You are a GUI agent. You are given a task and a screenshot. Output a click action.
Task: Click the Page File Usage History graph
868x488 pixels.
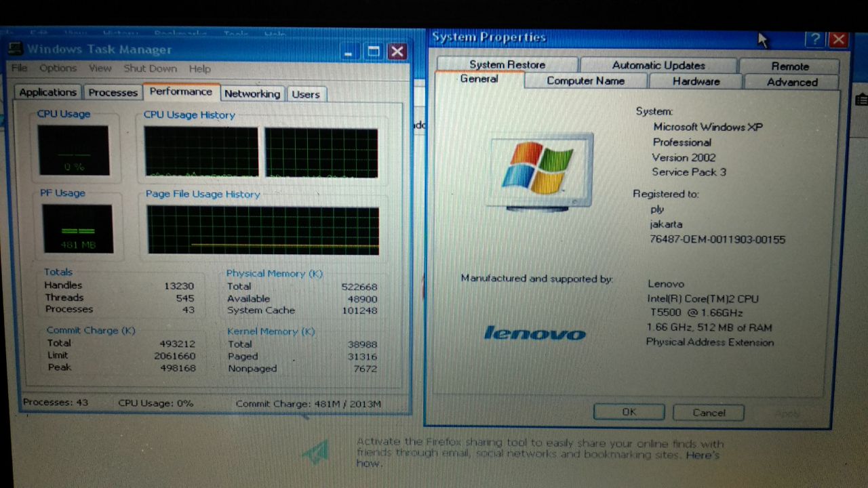(263, 230)
